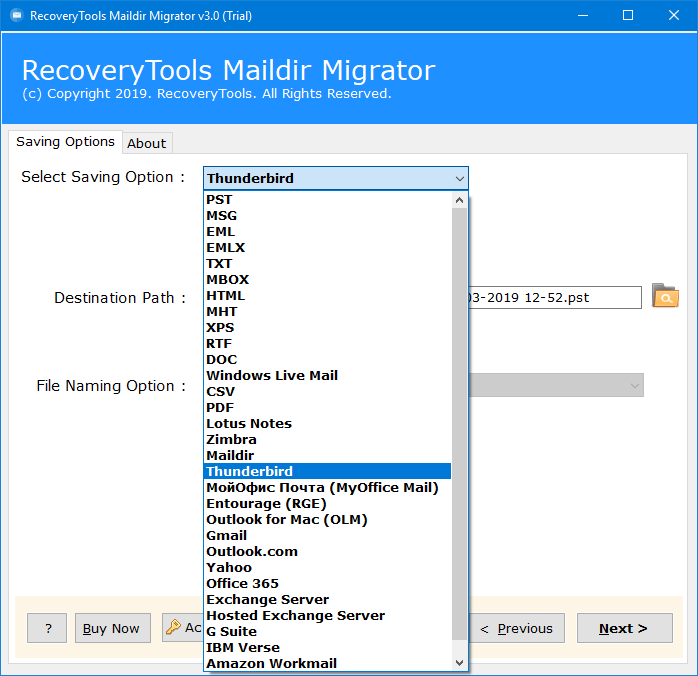Select Windows Live Mail option
This screenshot has height=676, width=698.
327,376
